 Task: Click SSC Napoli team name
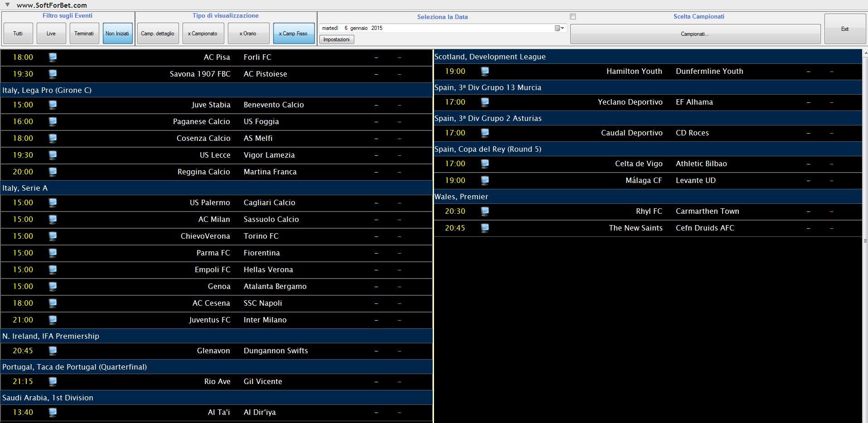tap(263, 303)
